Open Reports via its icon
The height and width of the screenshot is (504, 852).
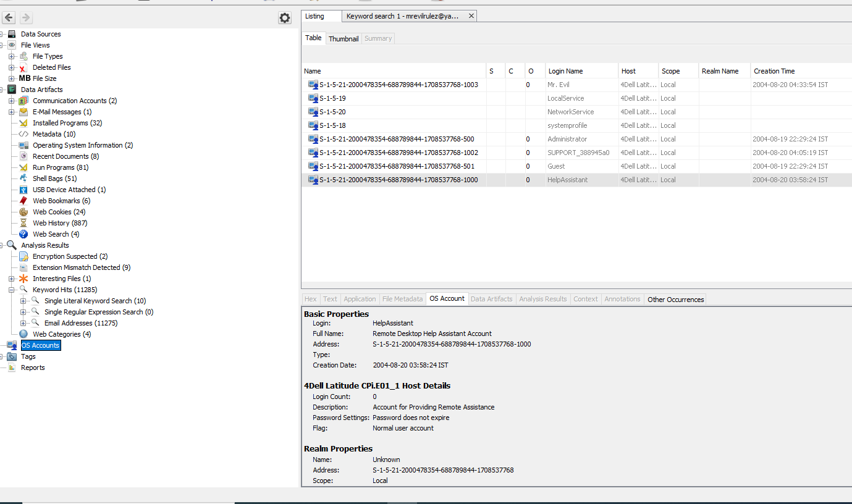12,367
